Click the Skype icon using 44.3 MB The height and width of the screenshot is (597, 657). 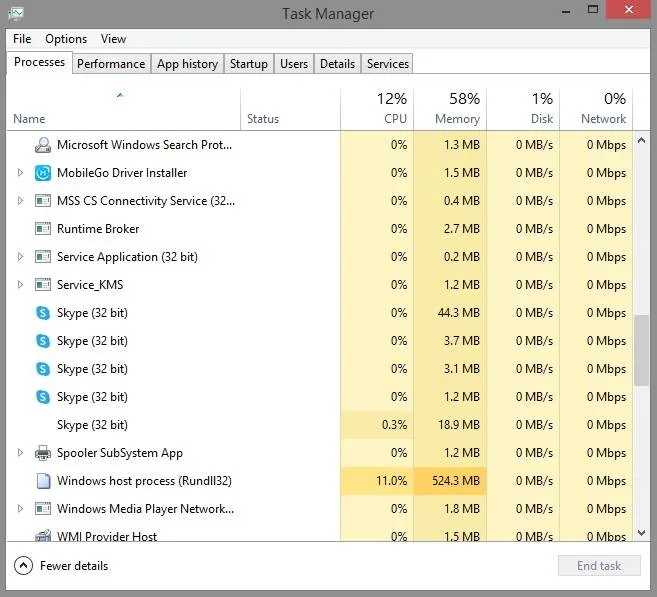[x=43, y=313]
